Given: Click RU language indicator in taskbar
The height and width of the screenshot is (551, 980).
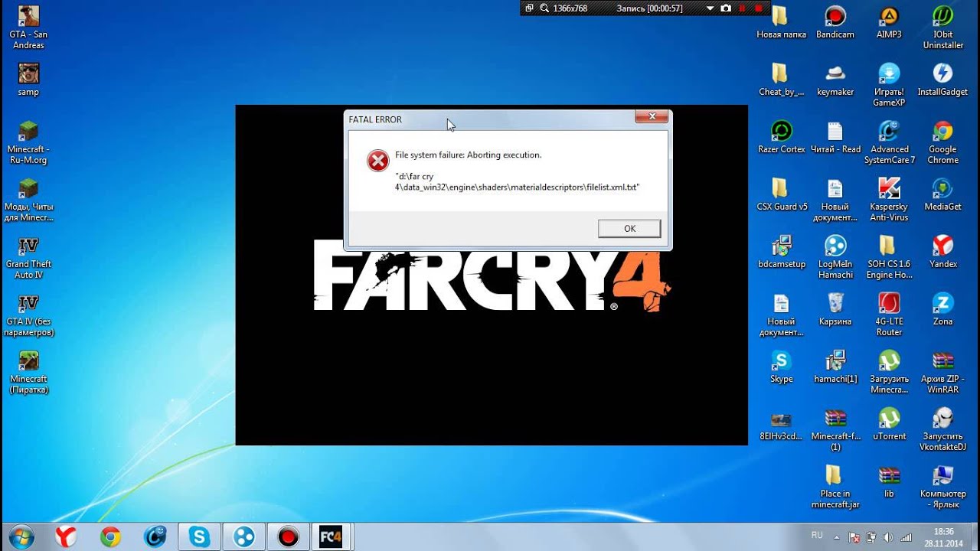Looking at the screenshot, I should pos(817,535).
